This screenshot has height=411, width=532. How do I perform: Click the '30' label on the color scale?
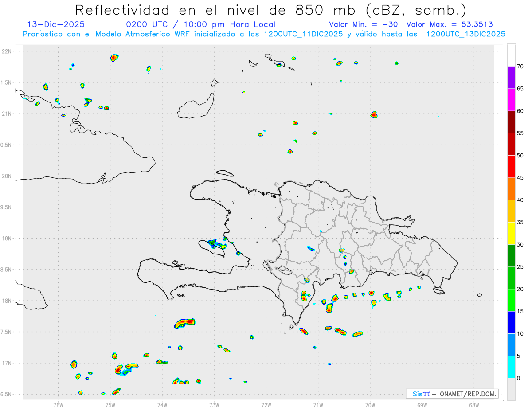520,244
